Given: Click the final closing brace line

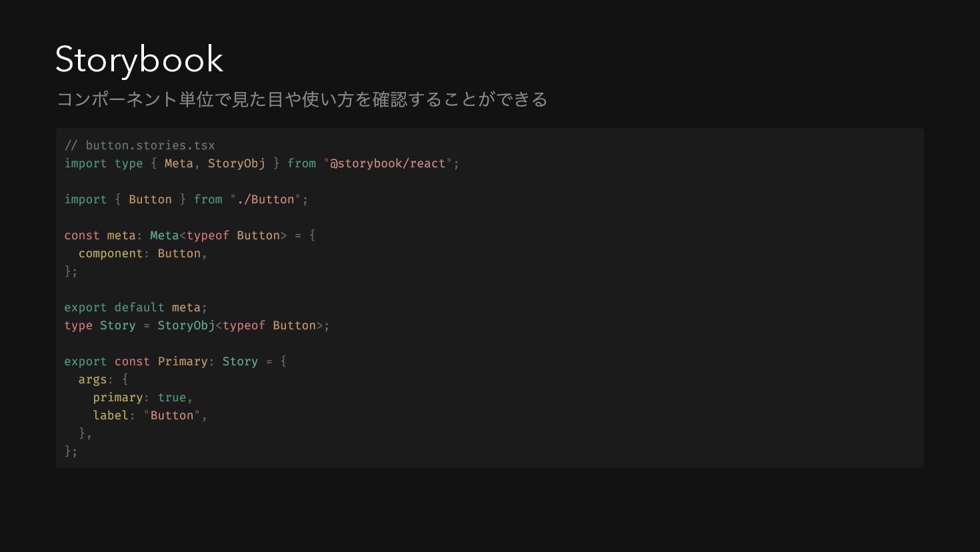Looking at the screenshot, I should (x=71, y=451).
